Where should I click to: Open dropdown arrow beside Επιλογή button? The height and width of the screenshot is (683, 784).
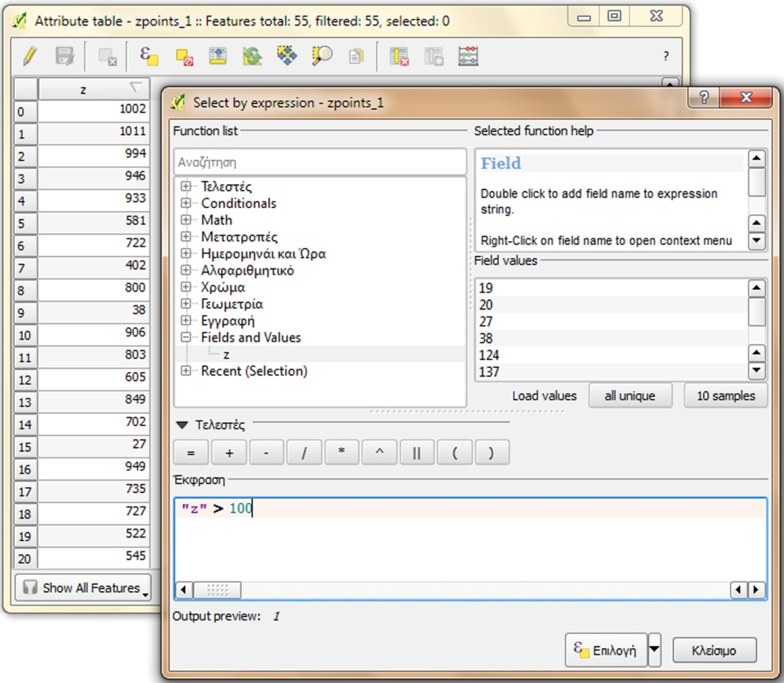click(x=654, y=650)
